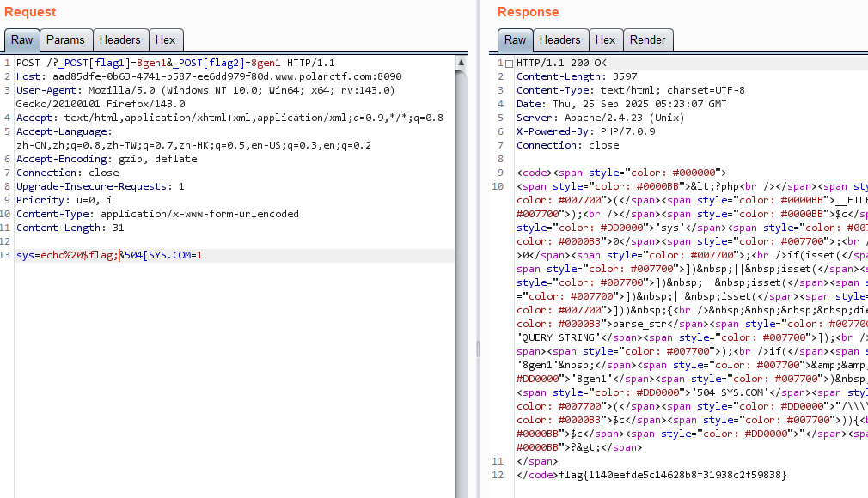Screen dimensions: 868x498
Task: Click the <code> opening tag on response line 9
Action: 535,173
